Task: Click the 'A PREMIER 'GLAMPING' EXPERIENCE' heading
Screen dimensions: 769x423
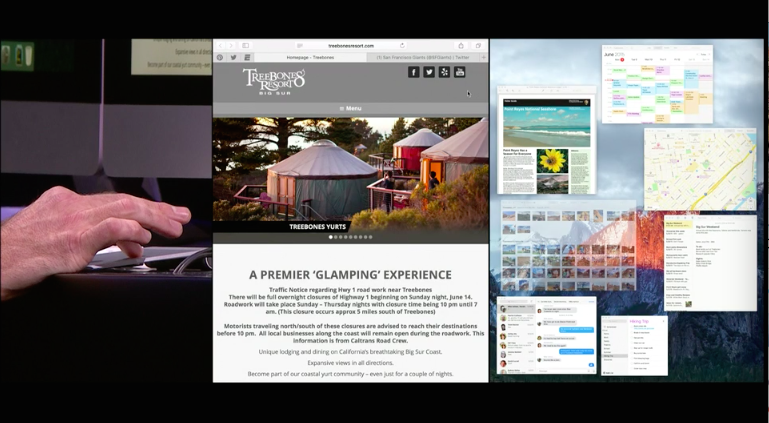Action: click(x=350, y=274)
